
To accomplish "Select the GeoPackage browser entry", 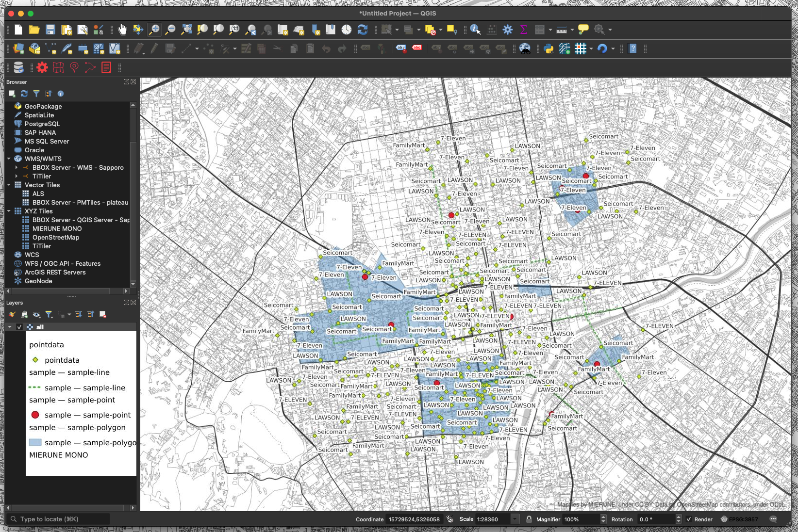I will click(x=43, y=106).
